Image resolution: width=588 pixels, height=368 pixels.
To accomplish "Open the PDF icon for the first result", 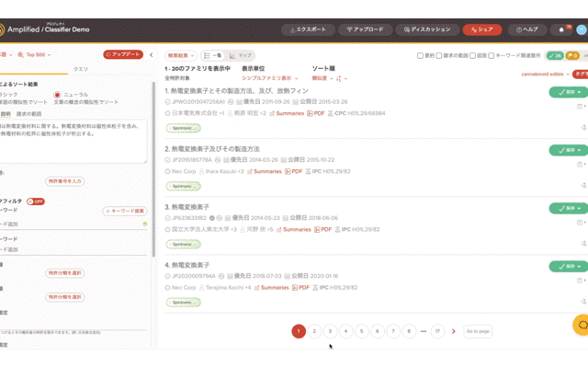I will point(316,112).
